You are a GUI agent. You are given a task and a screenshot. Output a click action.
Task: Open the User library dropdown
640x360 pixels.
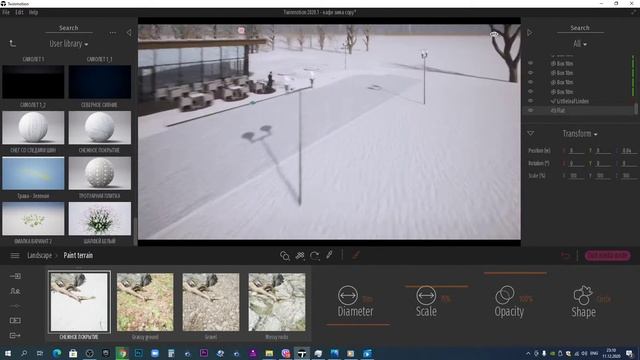pyautogui.click(x=69, y=44)
